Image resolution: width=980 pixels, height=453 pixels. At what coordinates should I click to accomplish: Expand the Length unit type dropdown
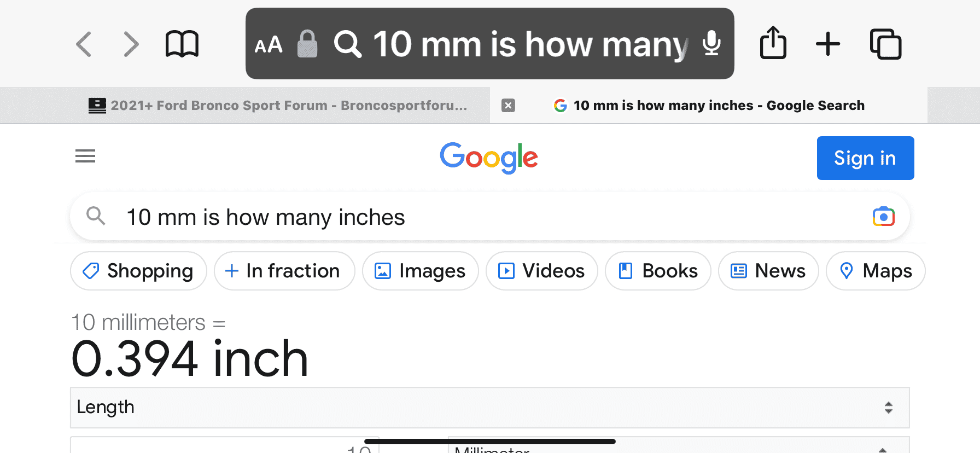click(489, 408)
